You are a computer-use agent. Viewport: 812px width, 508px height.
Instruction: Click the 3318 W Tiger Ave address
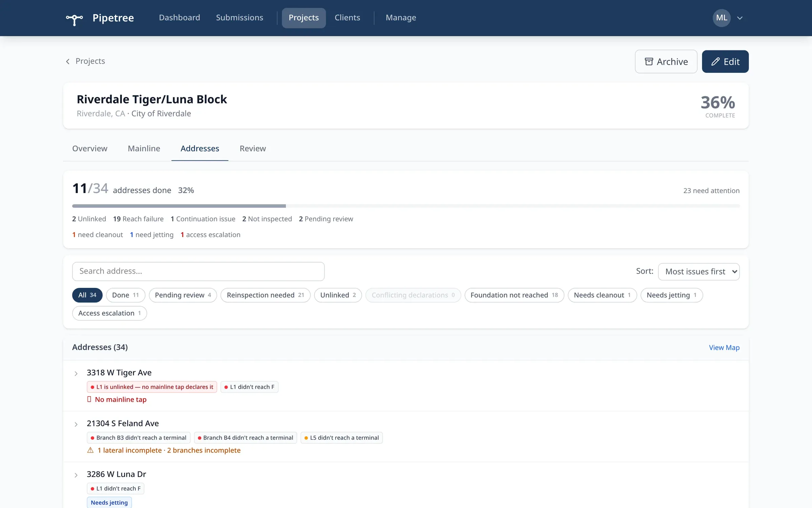coord(119,373)
